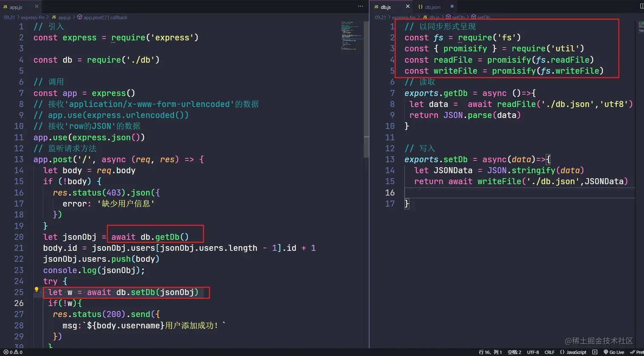Click "exports.setDb" on line 13 of db.js

pos(436,160)
